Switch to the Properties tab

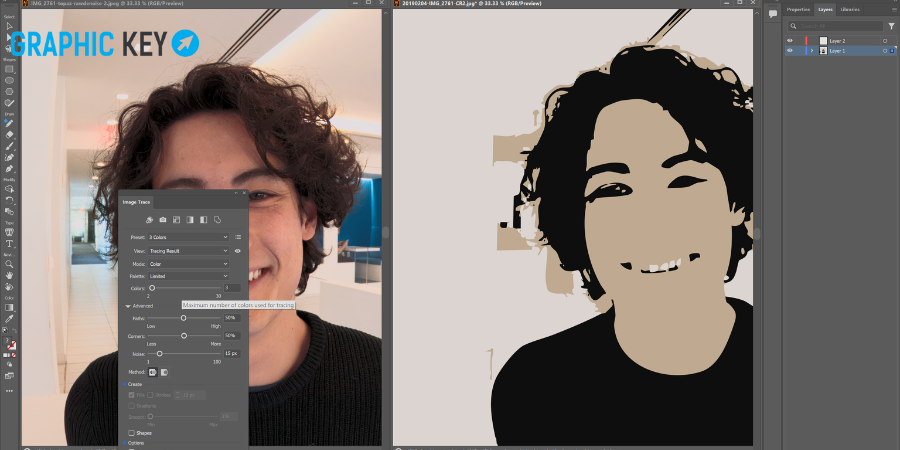[798, 9]
